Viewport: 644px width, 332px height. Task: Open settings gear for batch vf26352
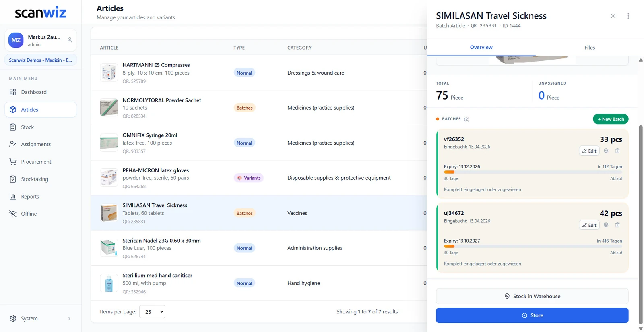(x=606, y=151)
